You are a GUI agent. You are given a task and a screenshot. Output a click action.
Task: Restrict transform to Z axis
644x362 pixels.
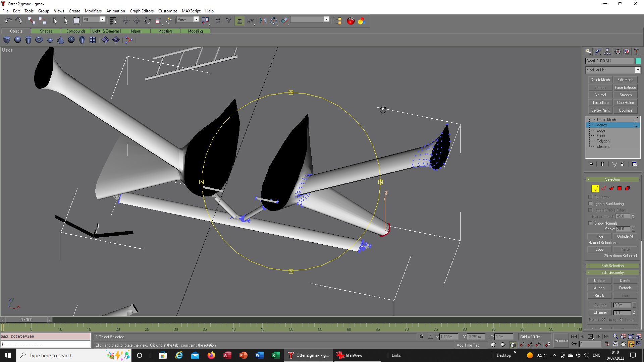click(x=239, y=21)
